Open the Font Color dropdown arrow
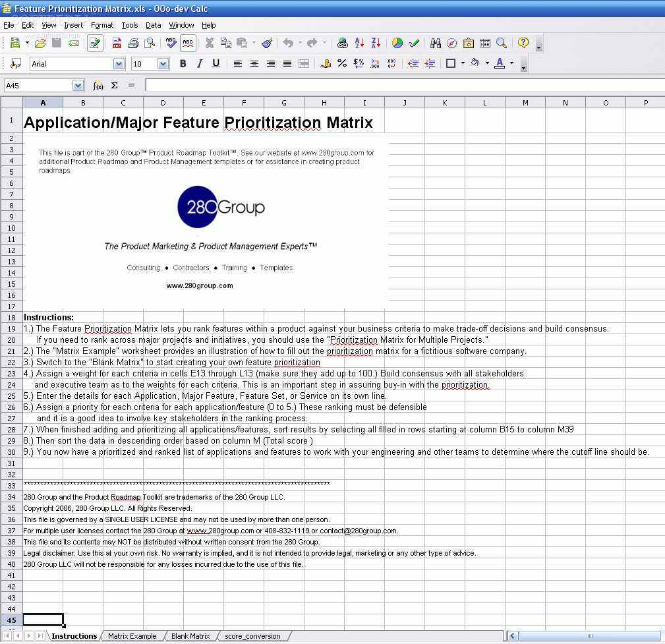 [x=512, y=64]
